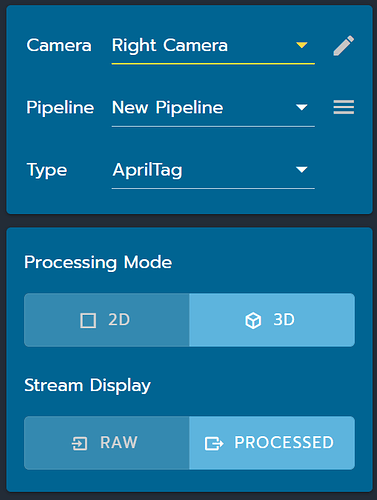
Task: Expand the Camera dropdown arrow
Action: 302,45
